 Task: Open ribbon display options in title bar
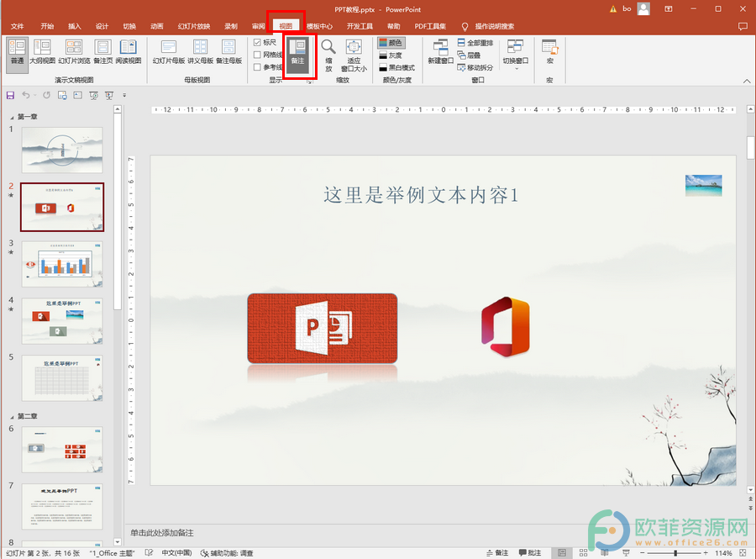pos(669,9)
